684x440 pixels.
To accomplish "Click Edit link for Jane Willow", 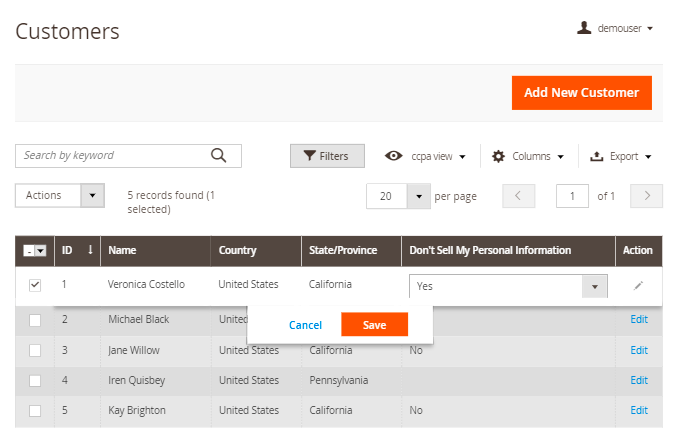I will (638, 350).
